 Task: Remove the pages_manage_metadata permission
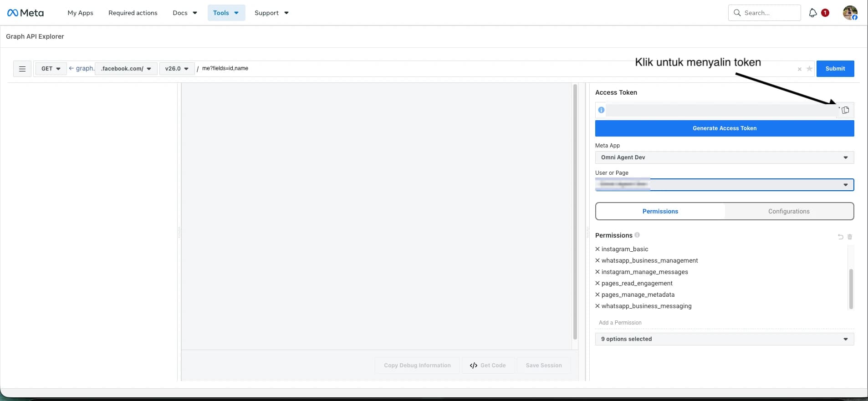tap(597, 294)
